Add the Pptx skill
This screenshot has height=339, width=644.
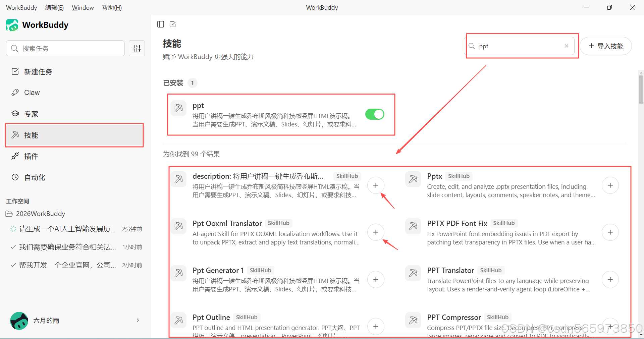tap(610, 185)
